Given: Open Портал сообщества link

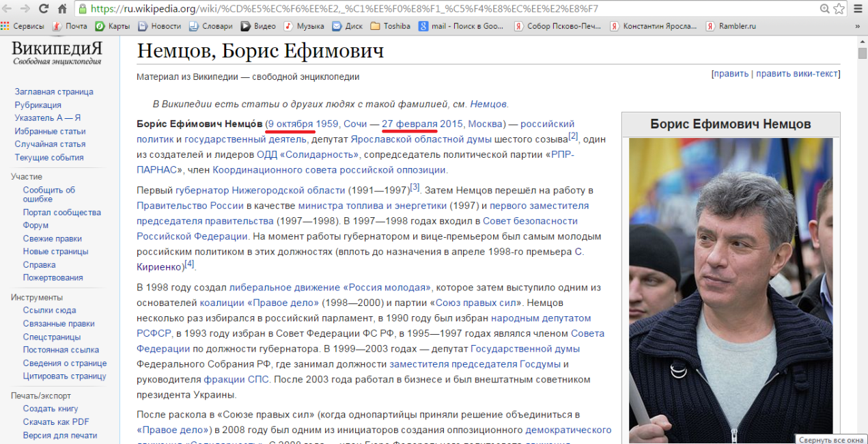Looking at the screenshot, I should click(62, 212).
